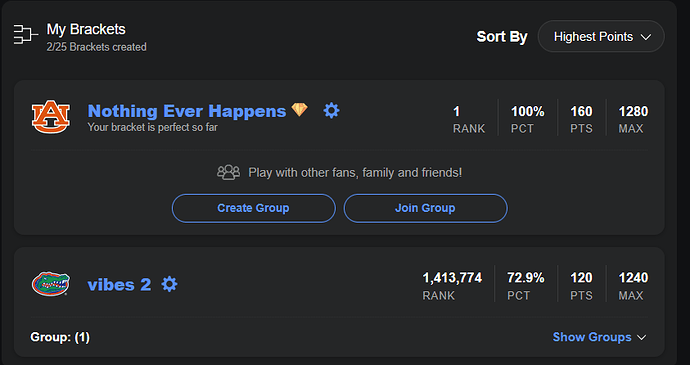The width and height of the screenshot is (690, 365).
Task: Open the Highest Points sort dropdown
Action: (x=601, y=37)
